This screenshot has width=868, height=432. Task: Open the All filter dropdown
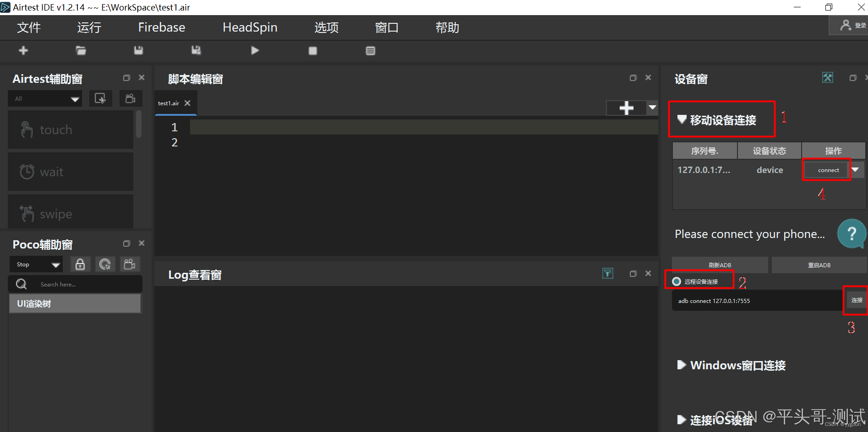45,98
